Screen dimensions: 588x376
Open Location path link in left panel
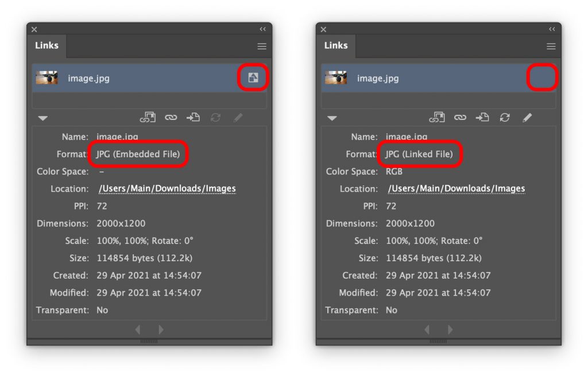(167, 188)
